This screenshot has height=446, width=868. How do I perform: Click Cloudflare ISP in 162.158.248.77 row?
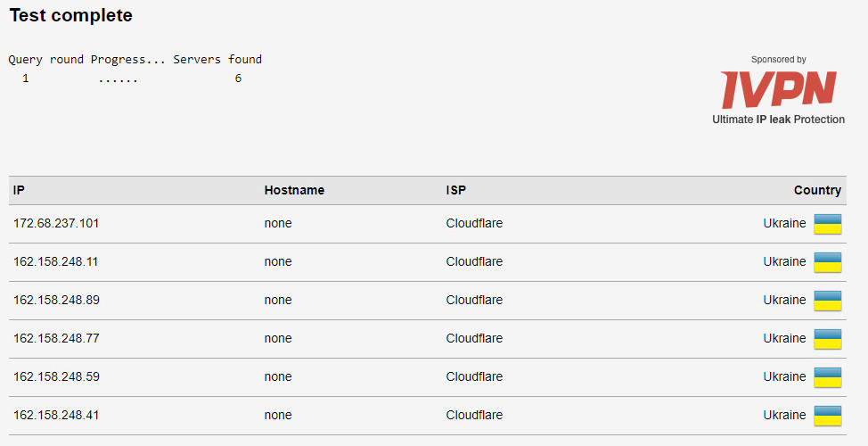click(474, 338)
